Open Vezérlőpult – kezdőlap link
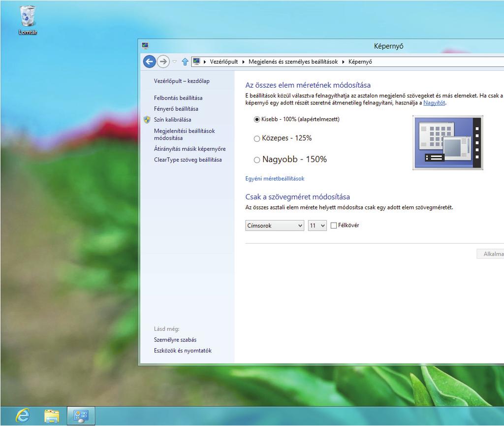This screenshot has height=426, width=504. (182, 81)
